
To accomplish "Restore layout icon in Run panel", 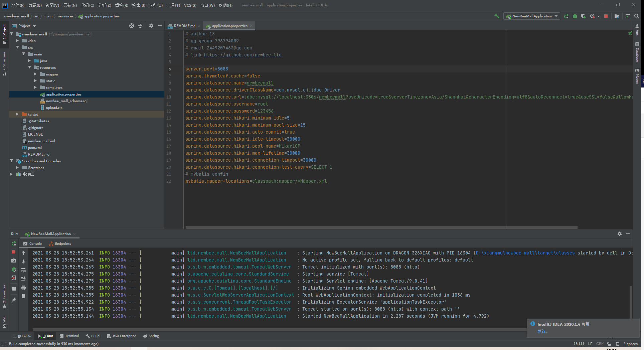I will 14,289.
